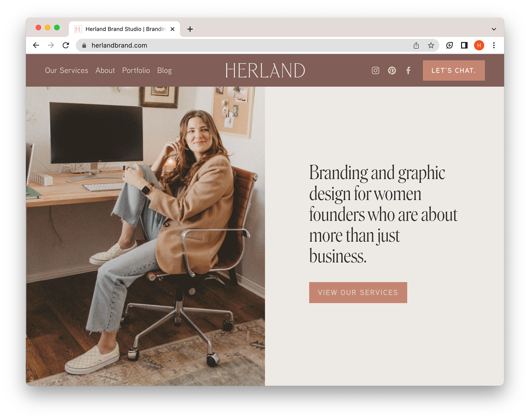Open the Chrome three-dot menu

(494, 45)
